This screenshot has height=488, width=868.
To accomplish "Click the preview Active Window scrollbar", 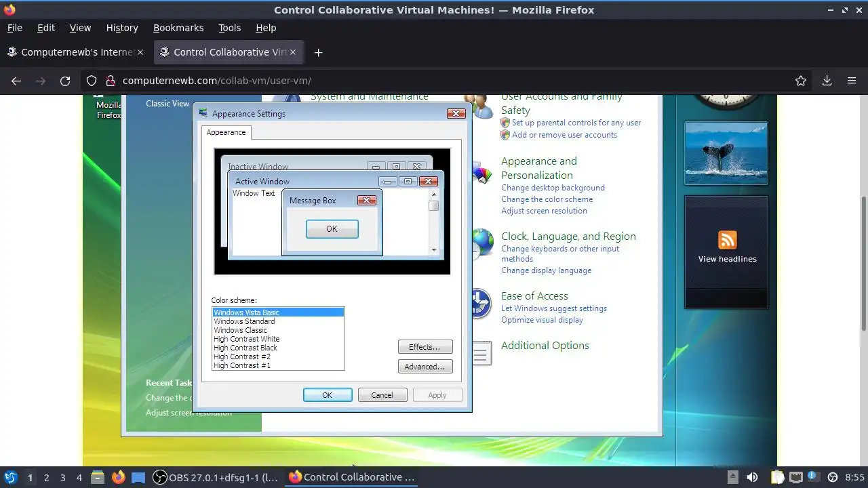I will pos(434,222).
